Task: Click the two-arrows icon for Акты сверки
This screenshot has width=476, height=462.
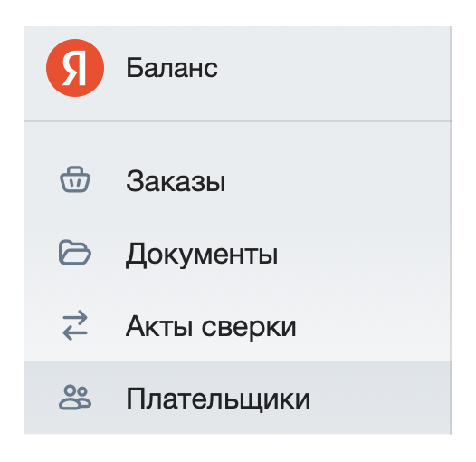Action: tap(75, 325)
